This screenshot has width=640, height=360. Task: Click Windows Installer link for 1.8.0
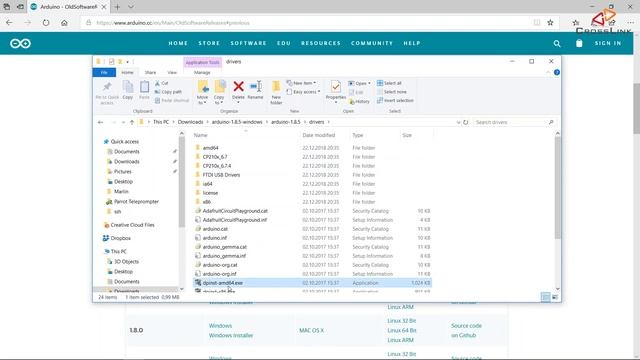pos(231,335)
